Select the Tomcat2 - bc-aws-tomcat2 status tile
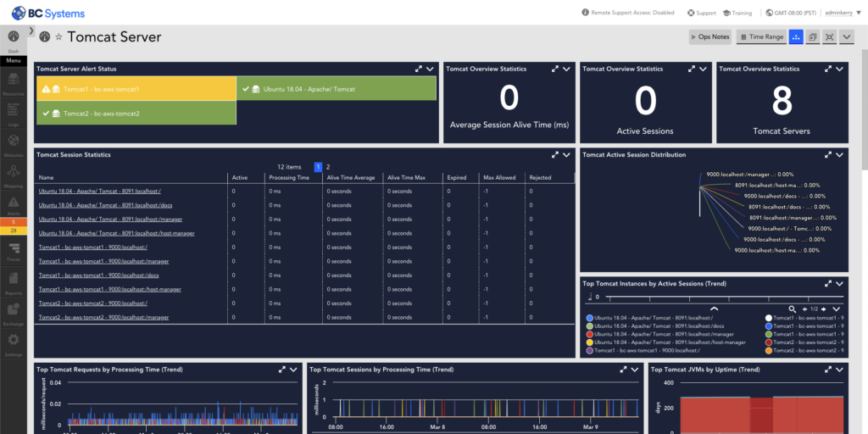This screenshot has width=868, height=434. 136,113
